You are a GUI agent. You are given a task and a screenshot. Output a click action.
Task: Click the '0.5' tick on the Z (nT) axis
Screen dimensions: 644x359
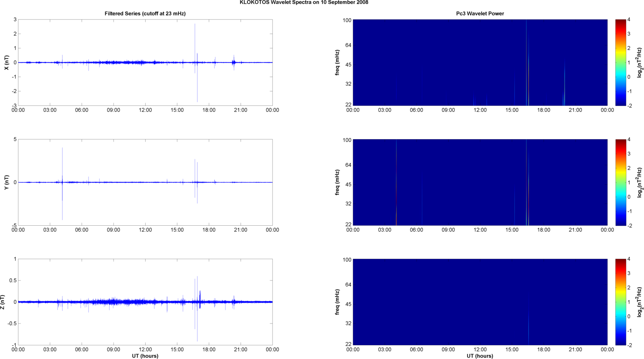pos(13,281)
